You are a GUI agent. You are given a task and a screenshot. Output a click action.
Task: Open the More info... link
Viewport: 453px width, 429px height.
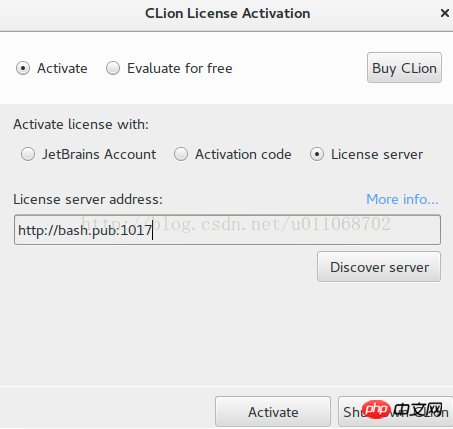click(402, 199)
